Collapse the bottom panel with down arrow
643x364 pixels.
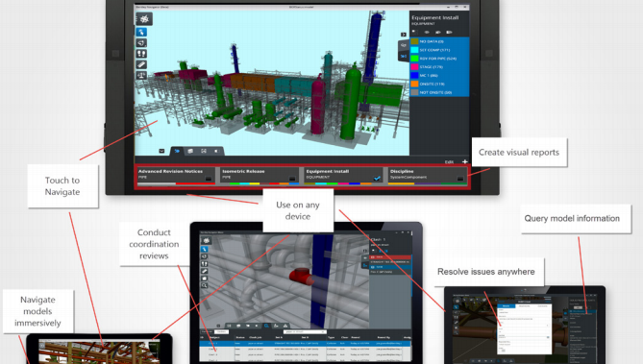point(161,151)
